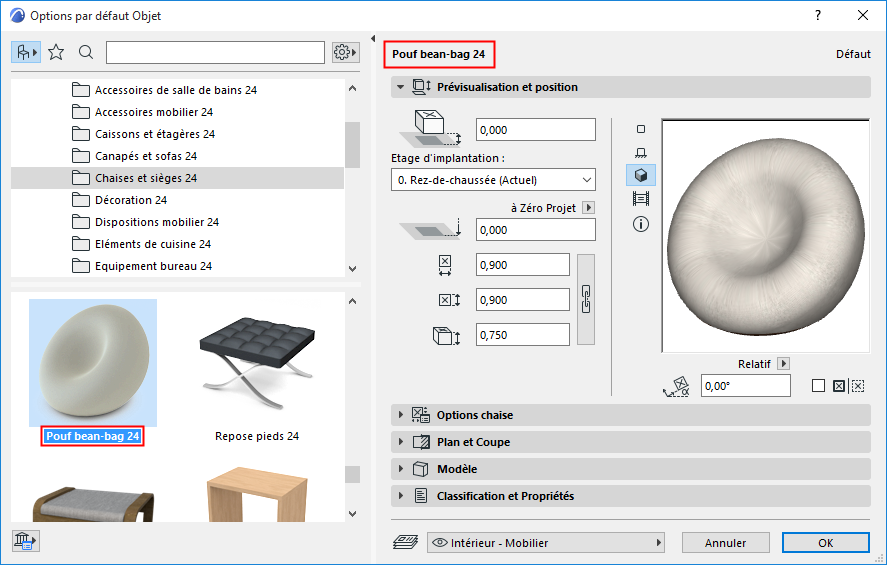This screenshot has height=565, width=887.
Task: Select 2D symbol preview mode
Action: coord(641,129)
